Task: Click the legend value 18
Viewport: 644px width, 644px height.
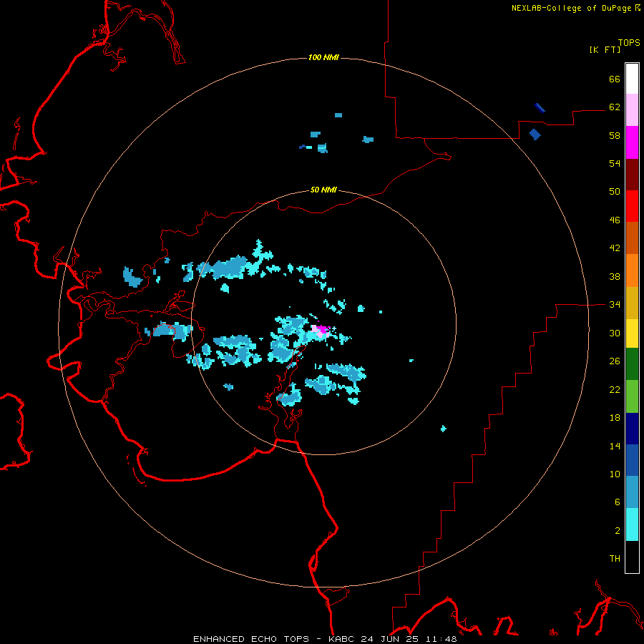Action: 615,418
